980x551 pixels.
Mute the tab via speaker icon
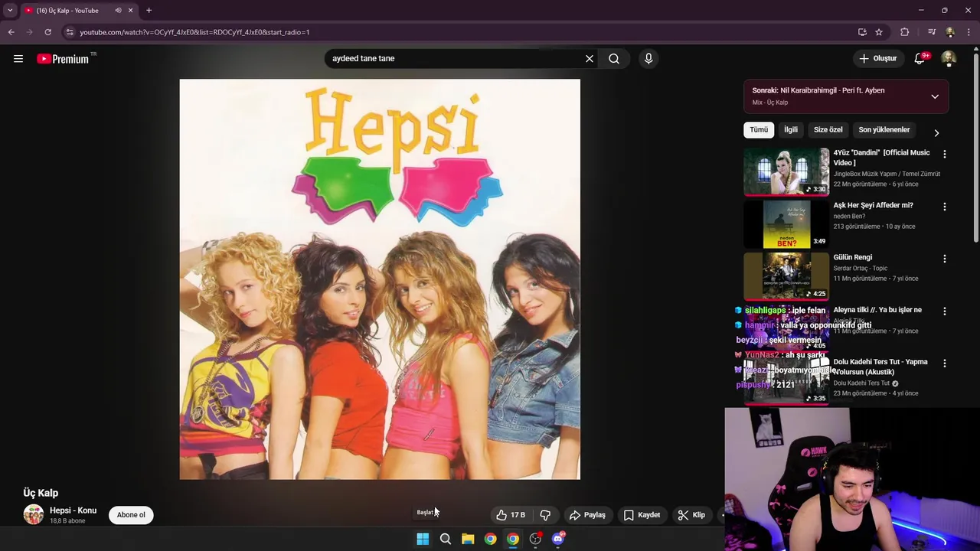tap(118, 11)
